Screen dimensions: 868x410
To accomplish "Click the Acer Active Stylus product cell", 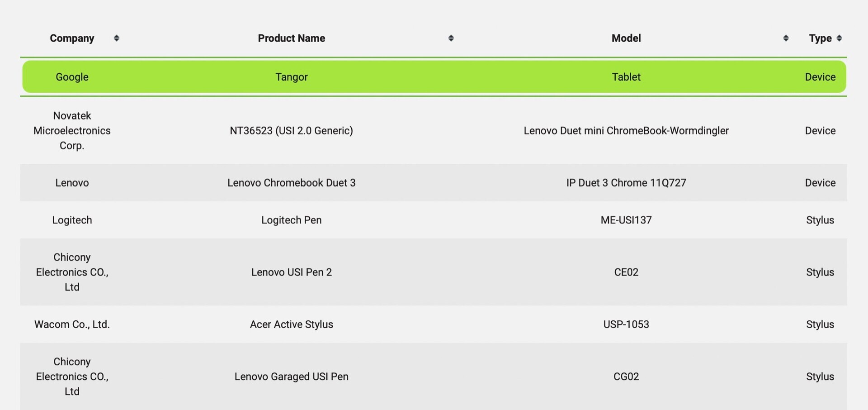I will 291,324.
